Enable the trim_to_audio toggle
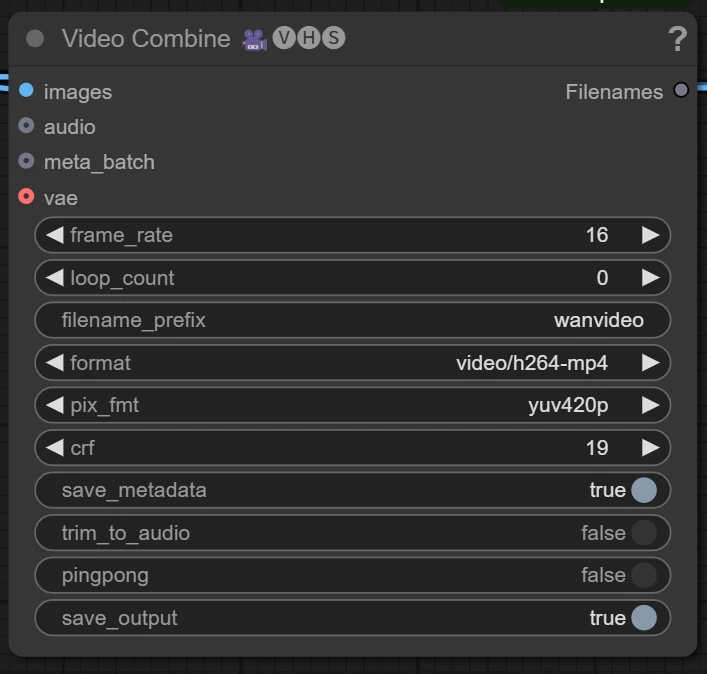 644,533
